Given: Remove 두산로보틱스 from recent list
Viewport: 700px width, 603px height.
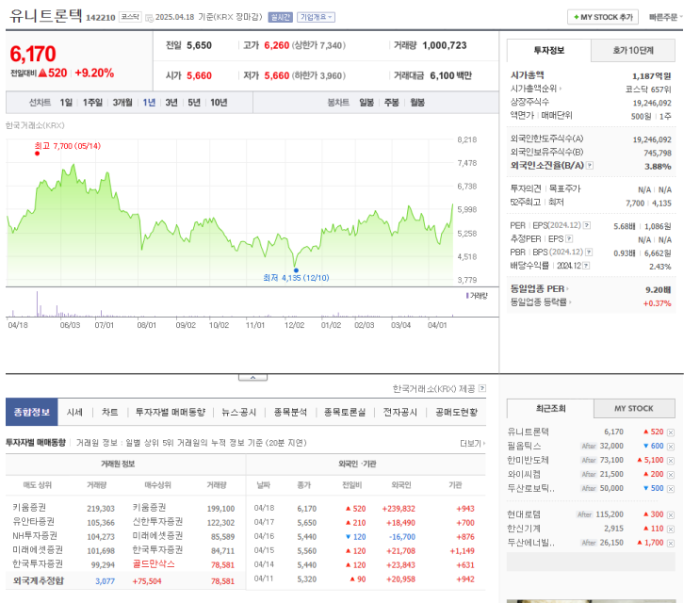Looking at the screenshot, I should [671, 489].
